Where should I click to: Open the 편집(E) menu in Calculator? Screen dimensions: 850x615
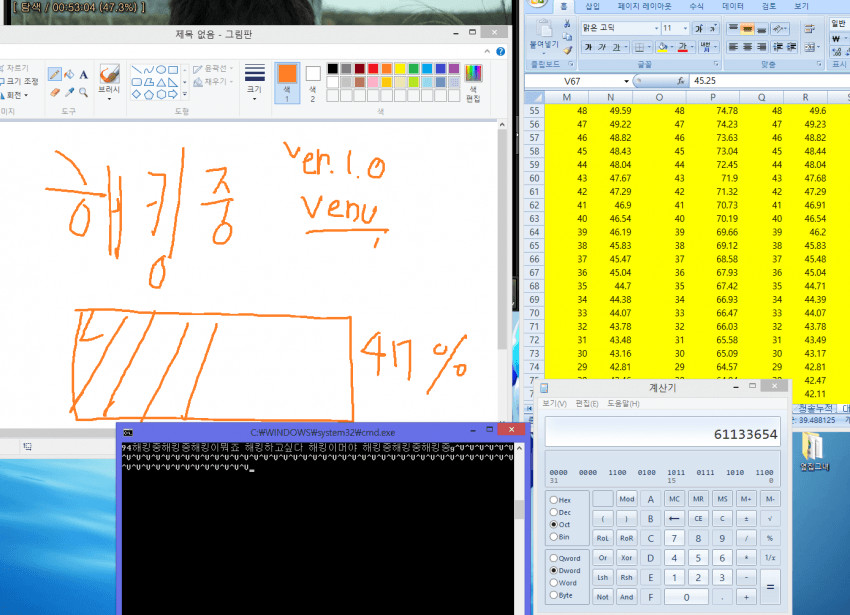587,403
